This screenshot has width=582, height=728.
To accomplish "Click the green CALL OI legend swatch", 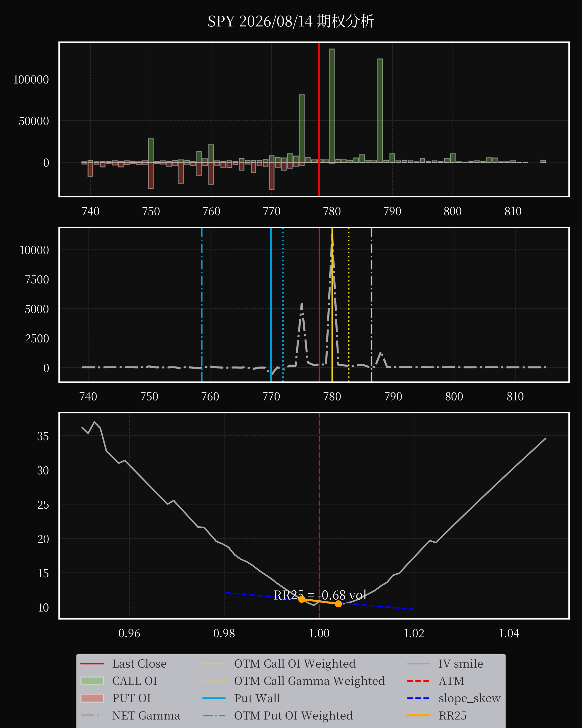I will [92, 681].
